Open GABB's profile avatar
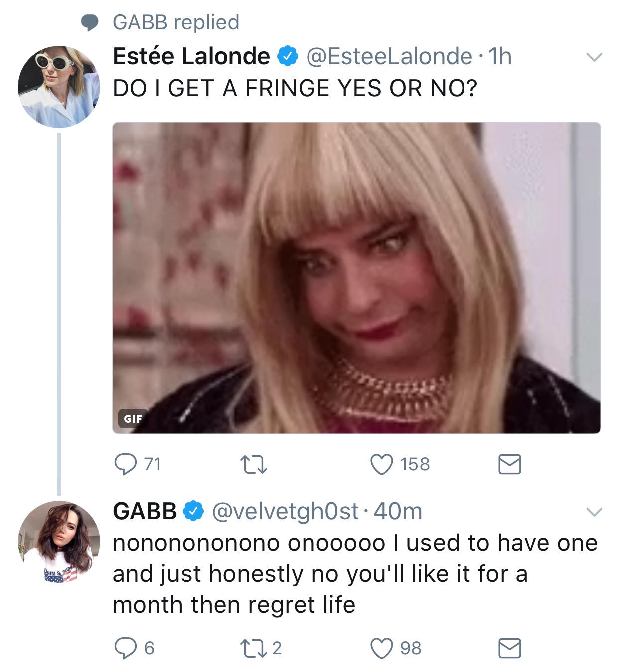 point(59,541)
